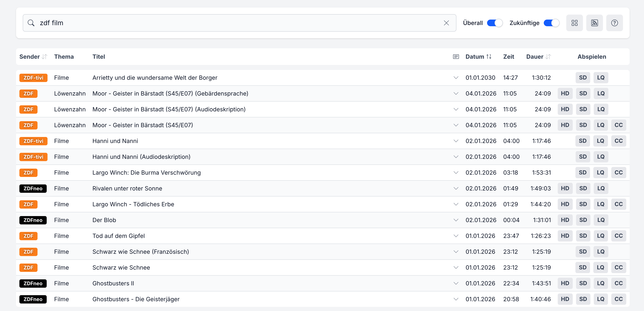644x311 pixels.
Task: Click the Titel column header
Action: tap(99, 57)
